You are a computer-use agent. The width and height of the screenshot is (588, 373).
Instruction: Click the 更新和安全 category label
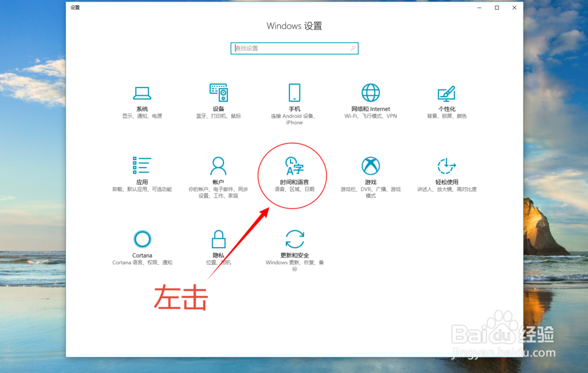coord(295,255)
